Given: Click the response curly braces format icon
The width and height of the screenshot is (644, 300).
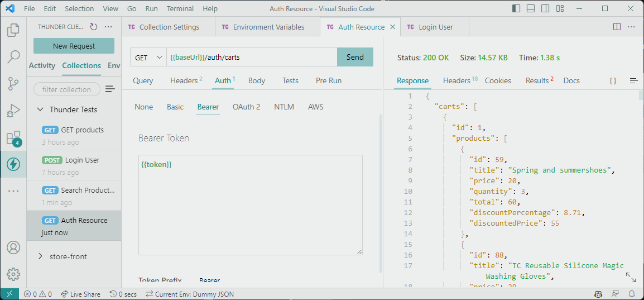Looking at the screenshot, I should [613, 81].
